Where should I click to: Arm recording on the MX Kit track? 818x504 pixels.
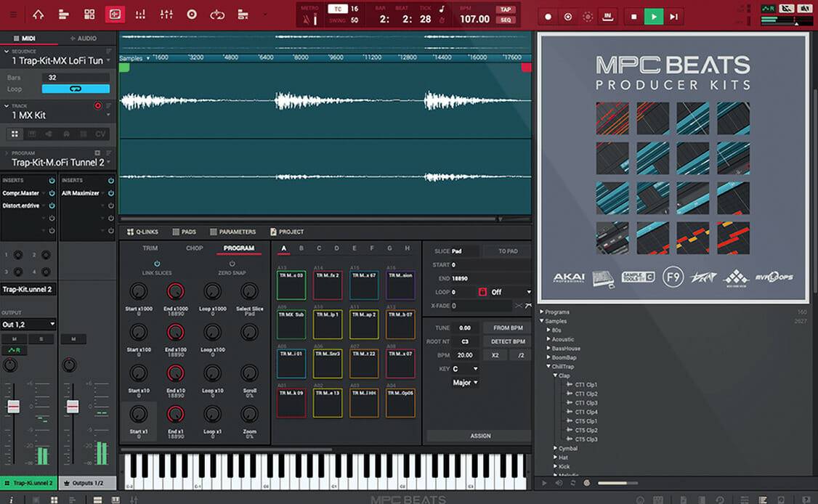98,106
